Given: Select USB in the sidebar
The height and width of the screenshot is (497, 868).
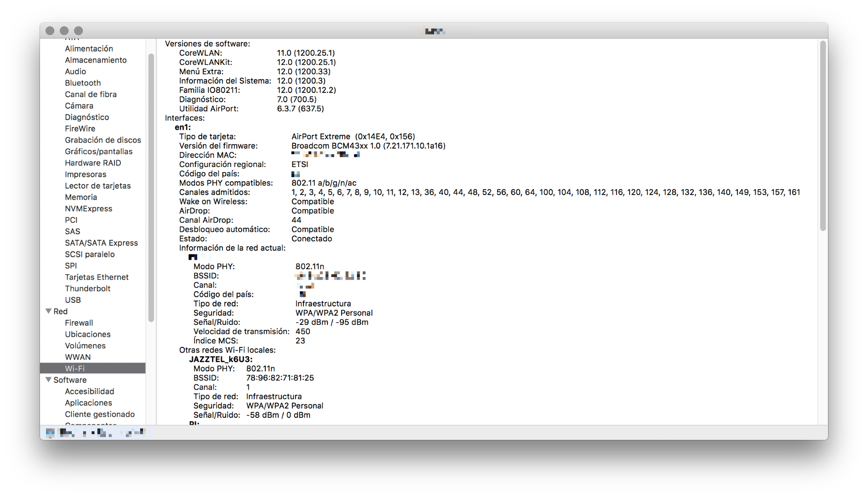Looking at the screenshot, I should (x=73, y=300).
